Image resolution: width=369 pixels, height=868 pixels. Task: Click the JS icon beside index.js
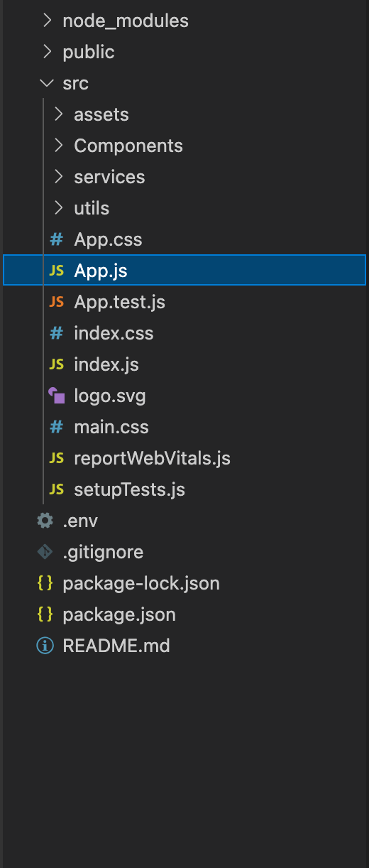pyautogui.click(x=56, y=364)
